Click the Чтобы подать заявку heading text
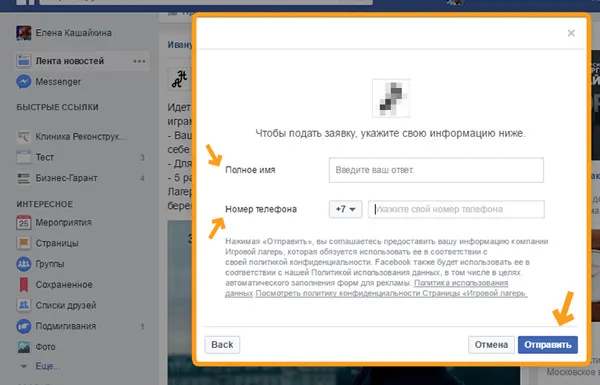 [x=390, y=134]
